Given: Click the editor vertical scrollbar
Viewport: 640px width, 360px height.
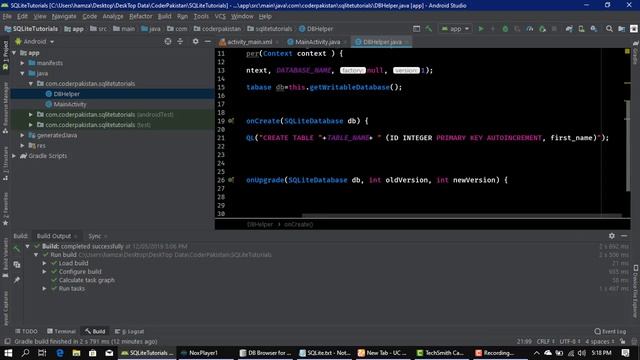Looking at the screenshot, I should point(628,145).
